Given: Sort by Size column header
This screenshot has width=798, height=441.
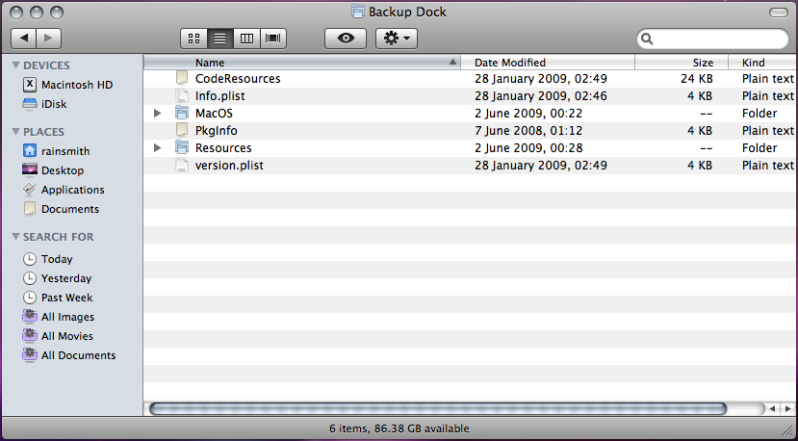Looking at the screenshot, I should point(681,63).
